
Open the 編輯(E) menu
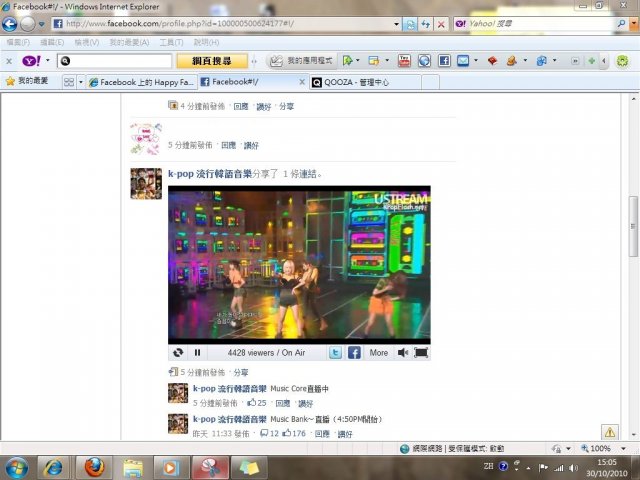pos(52,42)
